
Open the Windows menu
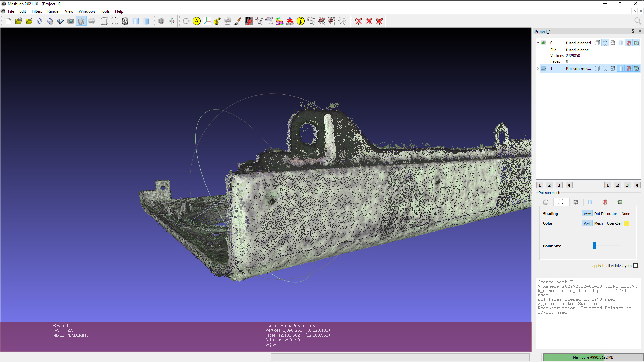[x=87, y=11]
